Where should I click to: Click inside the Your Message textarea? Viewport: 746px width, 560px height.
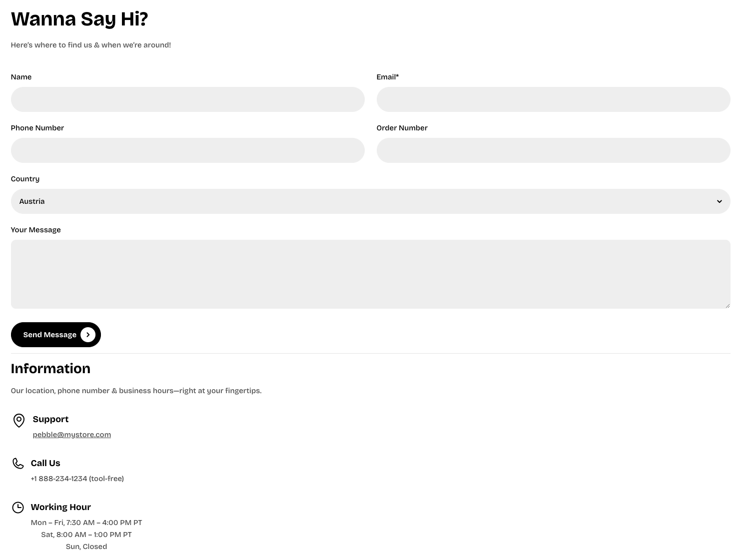coord(370,274)
